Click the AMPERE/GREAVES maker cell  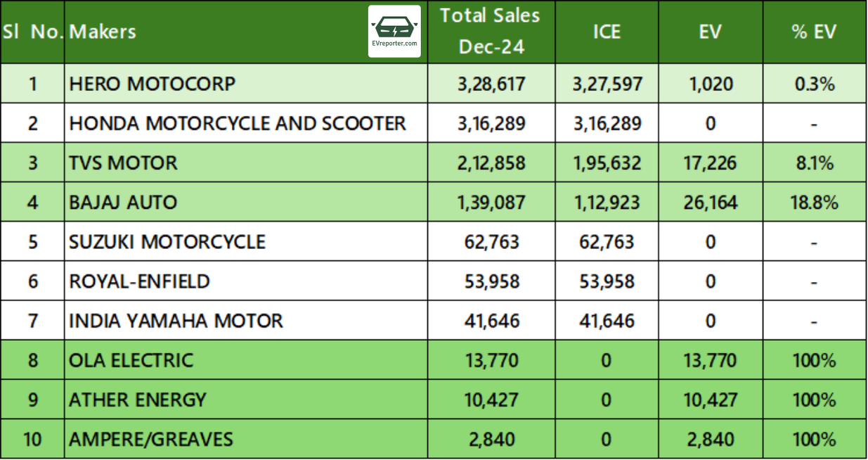pyautogui.click(x=246, y=439)
